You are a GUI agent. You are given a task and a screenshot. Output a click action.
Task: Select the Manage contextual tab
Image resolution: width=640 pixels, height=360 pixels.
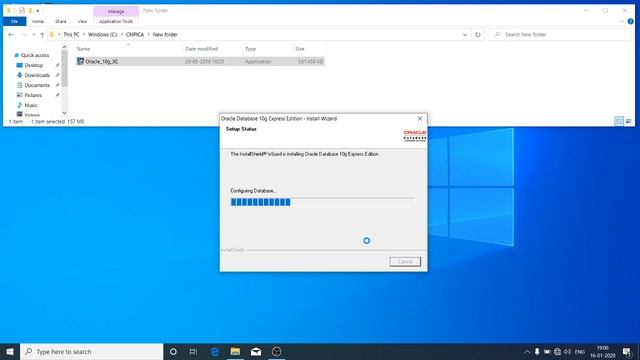116,11
